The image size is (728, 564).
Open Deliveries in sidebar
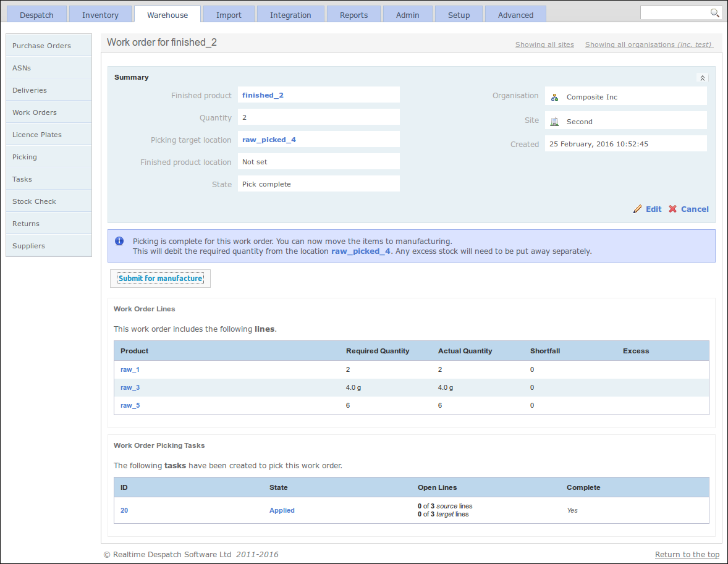tap(49, 90)
